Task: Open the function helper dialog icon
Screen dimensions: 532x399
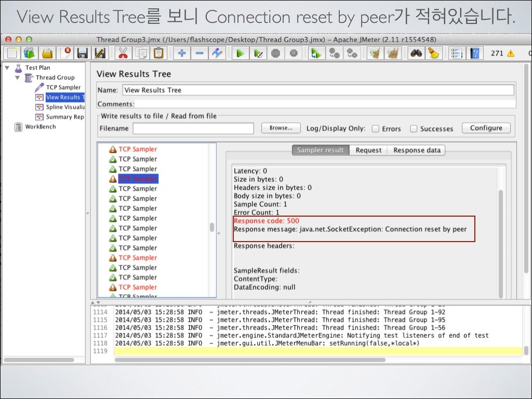Action: 457,54
